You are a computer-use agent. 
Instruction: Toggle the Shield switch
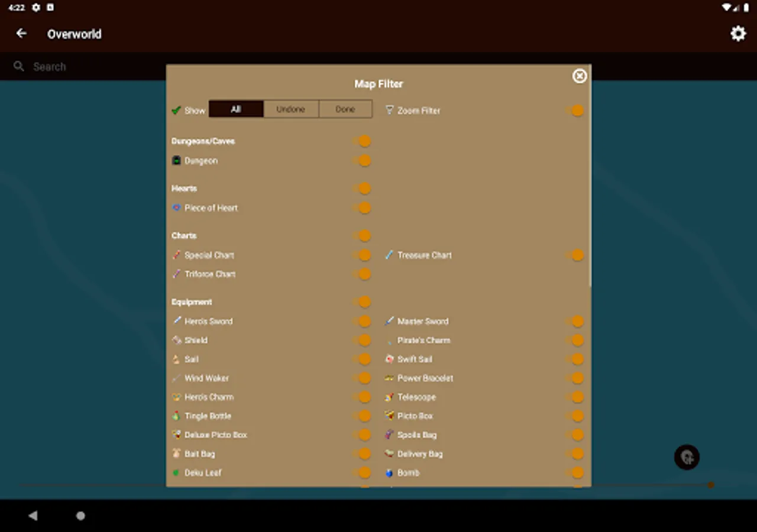(x=362, y=340)
